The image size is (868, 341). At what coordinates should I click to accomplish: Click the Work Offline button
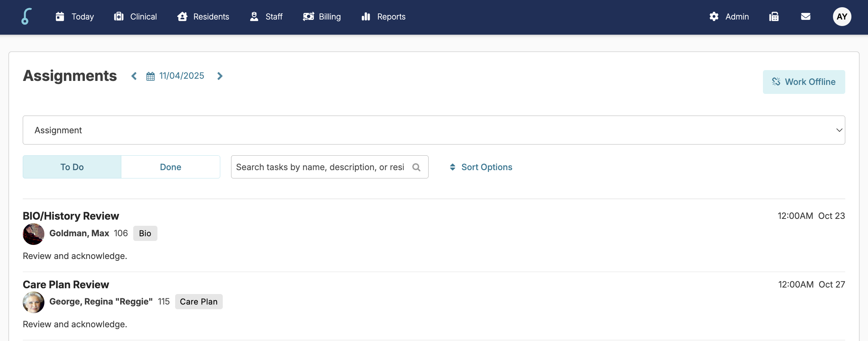[804, 82]
